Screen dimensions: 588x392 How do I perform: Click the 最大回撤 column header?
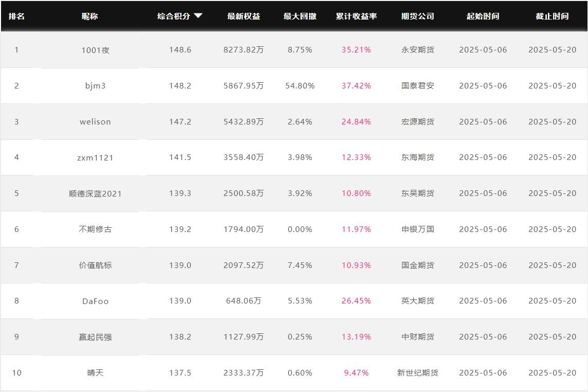pos(300,16)
